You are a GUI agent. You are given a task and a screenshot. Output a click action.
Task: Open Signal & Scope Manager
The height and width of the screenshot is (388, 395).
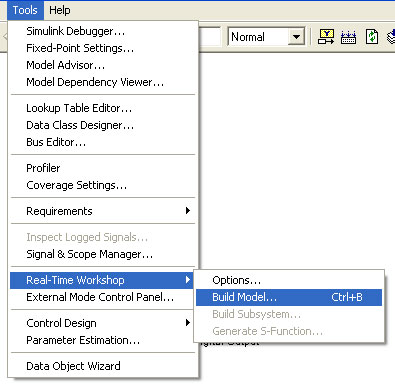coord(103,254)
